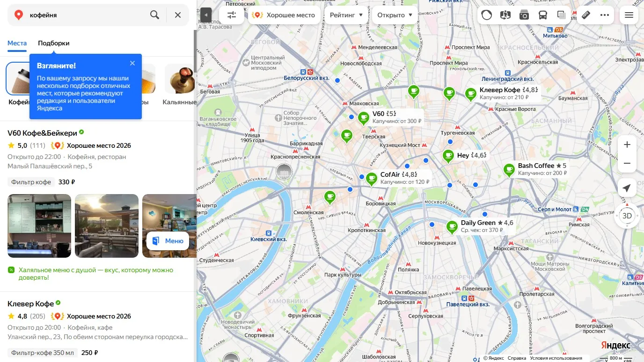Toggle the 3D map view

[627, 216]
